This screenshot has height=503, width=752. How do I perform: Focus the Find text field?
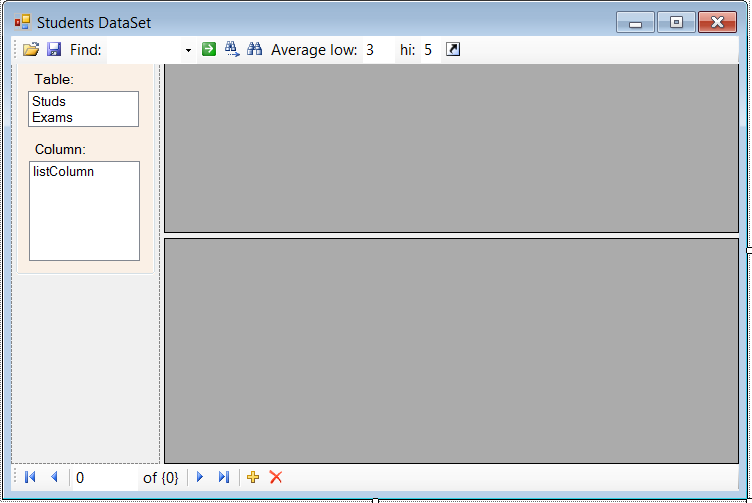click(144, 50)
